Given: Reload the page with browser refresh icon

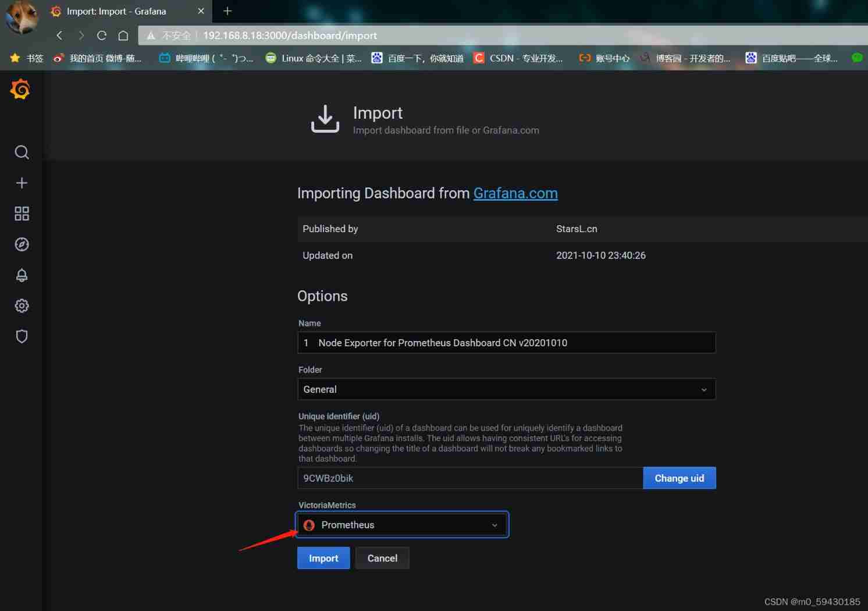Looking at the screenshot, I should point(102,35).
